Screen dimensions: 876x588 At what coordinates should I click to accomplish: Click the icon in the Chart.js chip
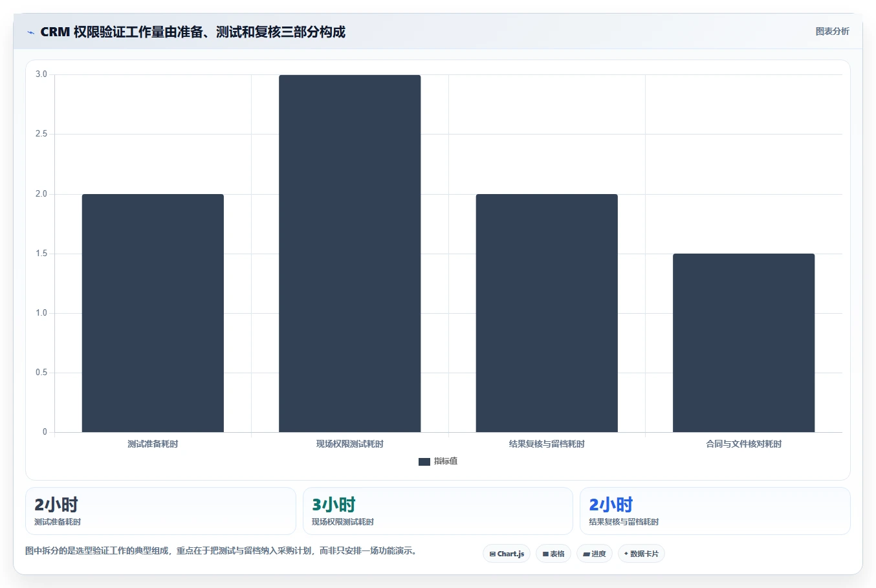[x=492, y=554]
